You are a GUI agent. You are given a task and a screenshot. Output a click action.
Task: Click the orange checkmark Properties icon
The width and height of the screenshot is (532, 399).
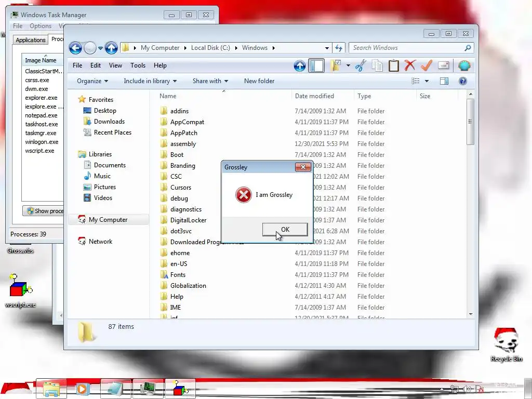(427, 65)
